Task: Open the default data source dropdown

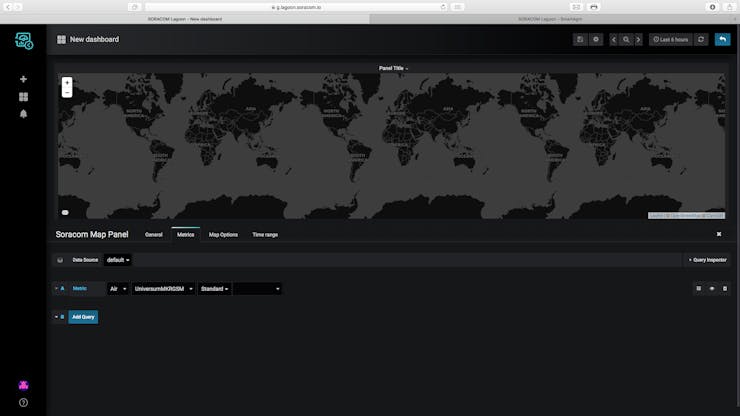Action: click(118, 260)
